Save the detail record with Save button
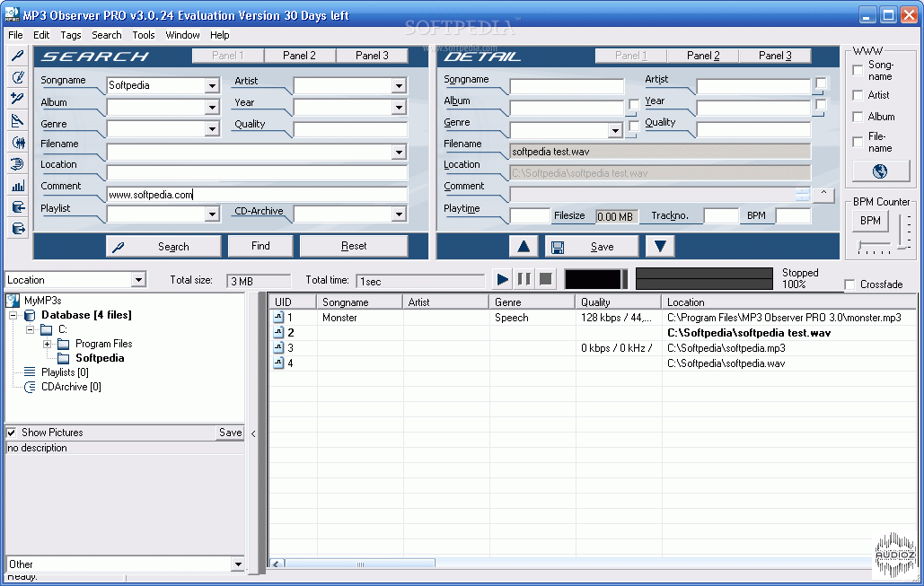This screenshot has height=586, width=924. tap(592, 246)
